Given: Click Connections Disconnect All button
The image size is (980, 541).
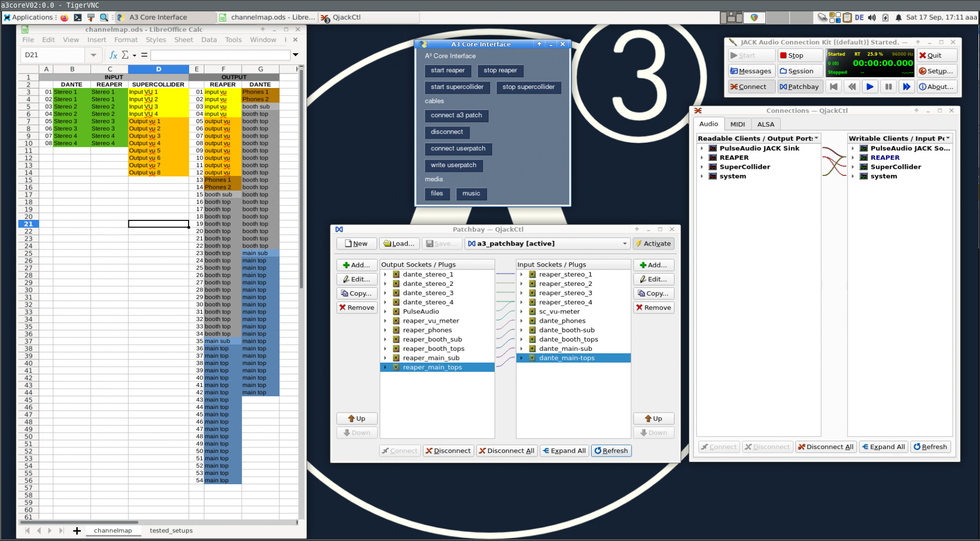Looking at the screenshot, I should point(826,446).
